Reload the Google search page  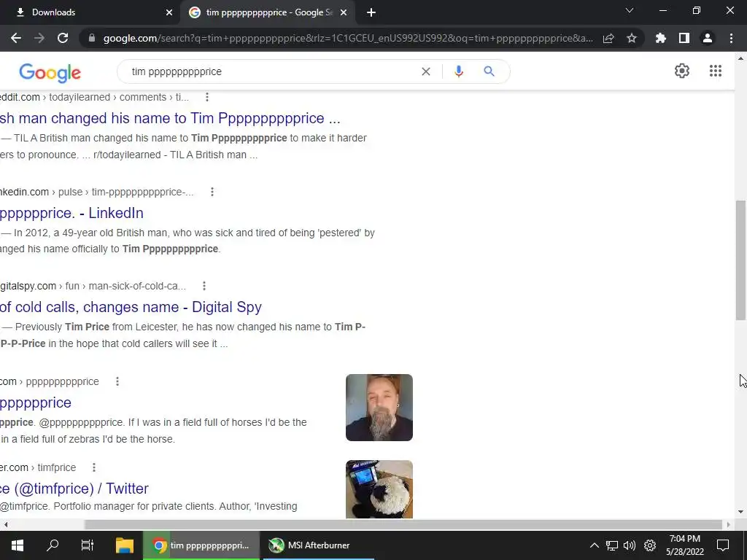[x=63, y=38]
